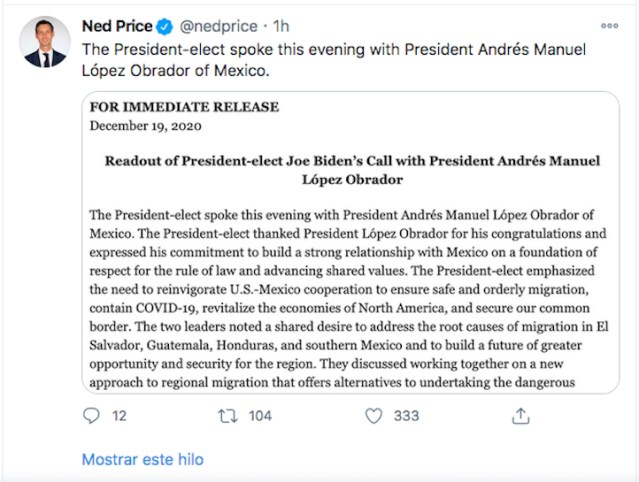The width and height of the screenshot is (639, 482).
Task: Like the tweet with the heart icon
Action: click(374, 415)
